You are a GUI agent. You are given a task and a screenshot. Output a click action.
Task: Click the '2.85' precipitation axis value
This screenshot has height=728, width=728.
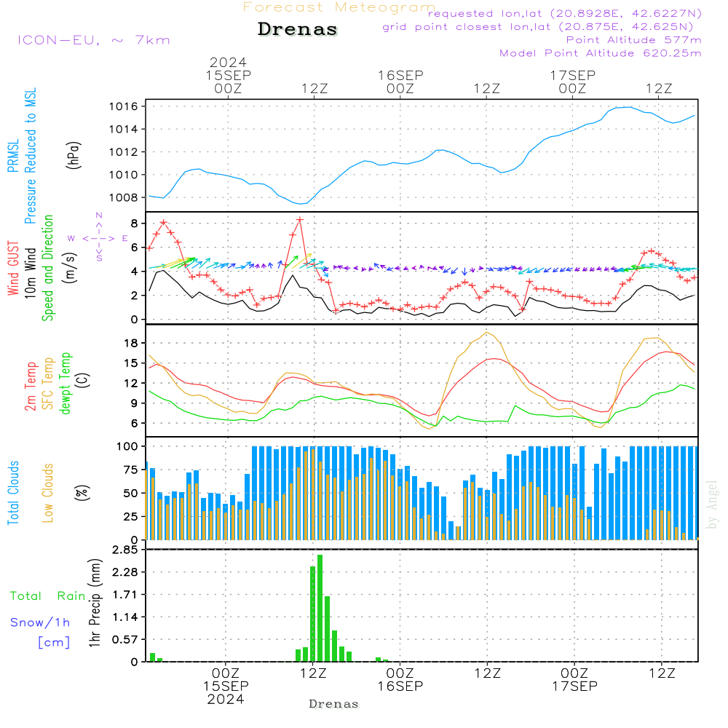125,550
